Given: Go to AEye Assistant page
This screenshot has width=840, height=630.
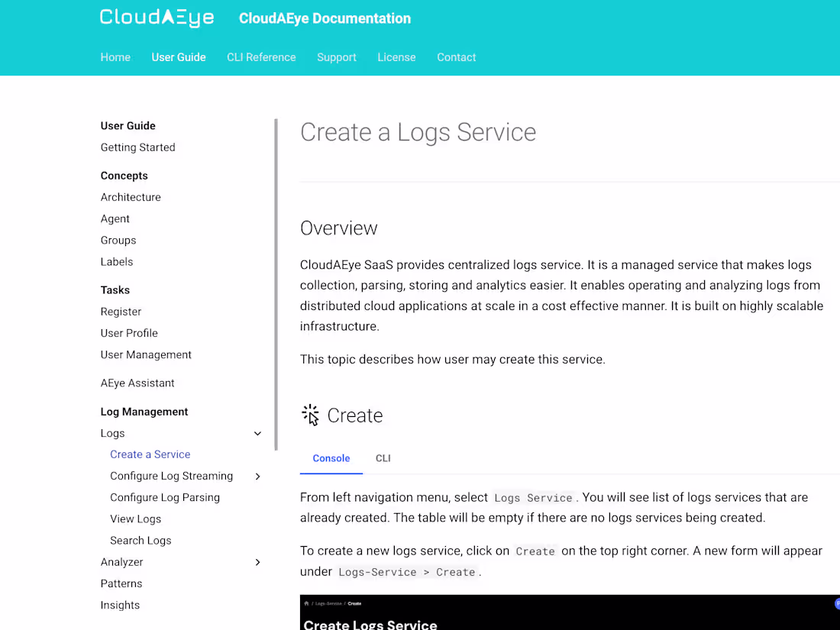Looking at the screenshot, I should 137,383.
